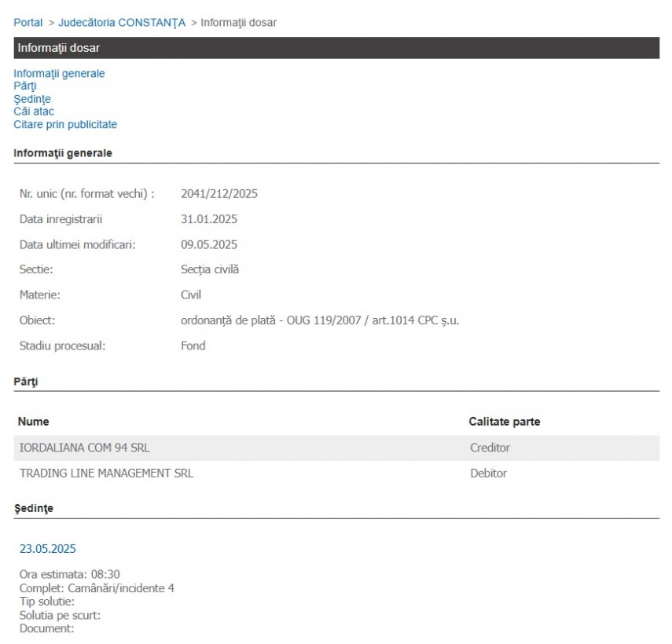
Task: Open the Portal breadcrumb link
Action: click(28, 22)
